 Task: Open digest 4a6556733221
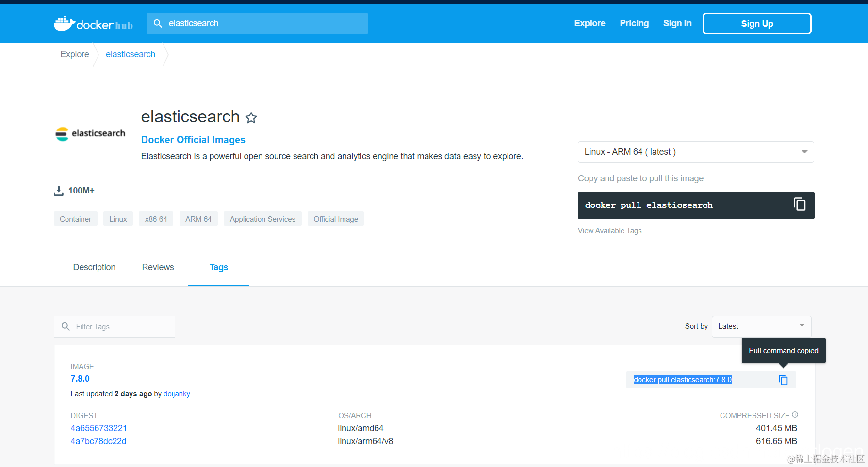(99, 428)
